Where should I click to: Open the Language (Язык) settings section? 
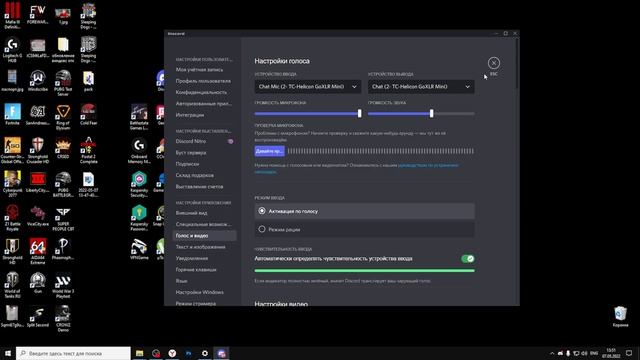tap(182, 281)
